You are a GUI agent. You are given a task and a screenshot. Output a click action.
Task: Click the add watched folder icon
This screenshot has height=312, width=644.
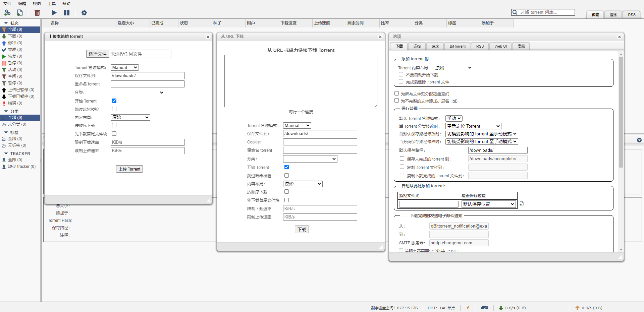tap(522, 203)
